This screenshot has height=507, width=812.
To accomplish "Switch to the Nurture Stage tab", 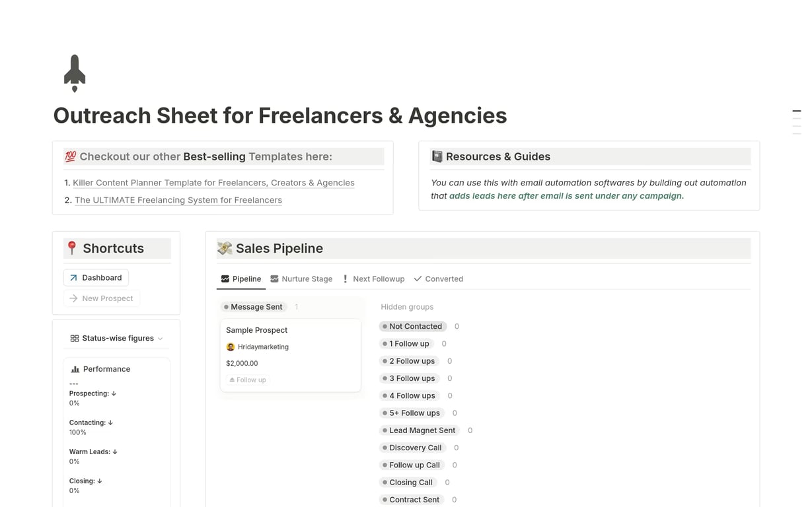I will 301,279.
